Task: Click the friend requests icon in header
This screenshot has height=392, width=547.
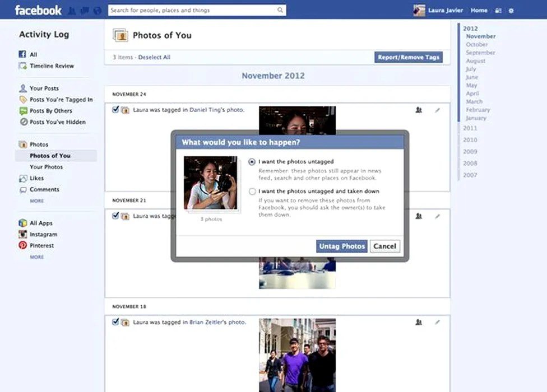Action: [x=72, y=11]
